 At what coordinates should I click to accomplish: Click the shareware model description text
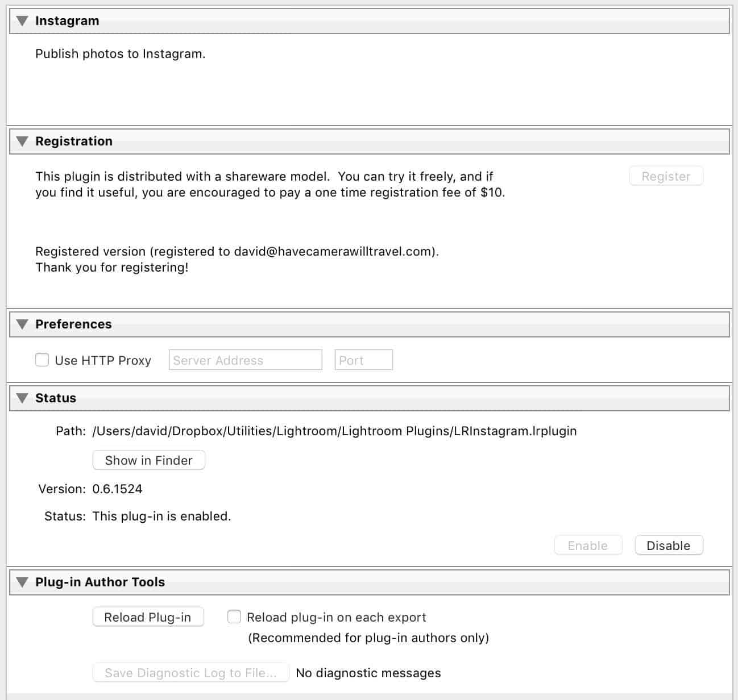click(270, 185)
